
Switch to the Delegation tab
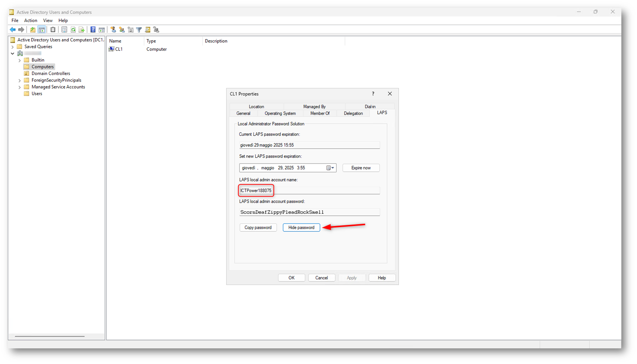pyautogui.click(x=353, y=113)
